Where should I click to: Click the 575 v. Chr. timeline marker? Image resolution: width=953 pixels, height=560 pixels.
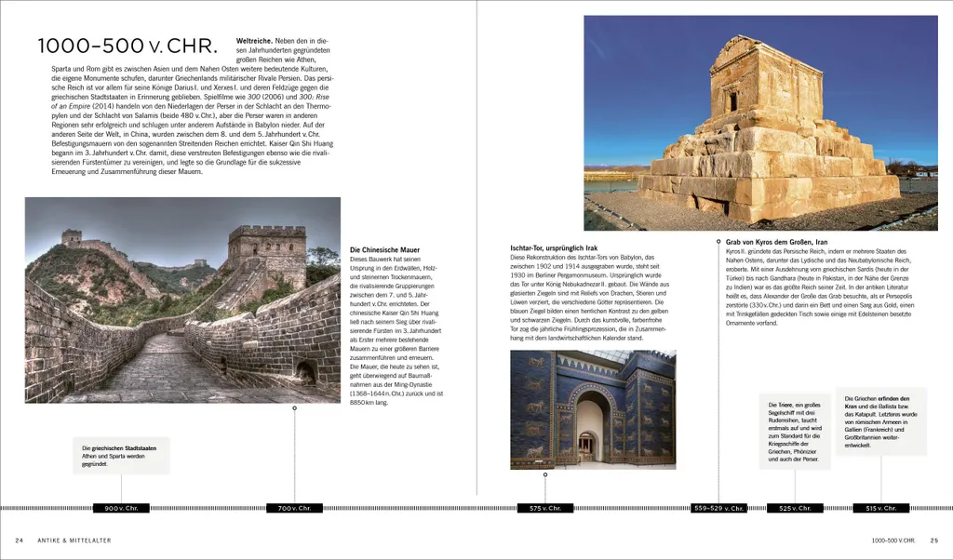click(545, 509)
